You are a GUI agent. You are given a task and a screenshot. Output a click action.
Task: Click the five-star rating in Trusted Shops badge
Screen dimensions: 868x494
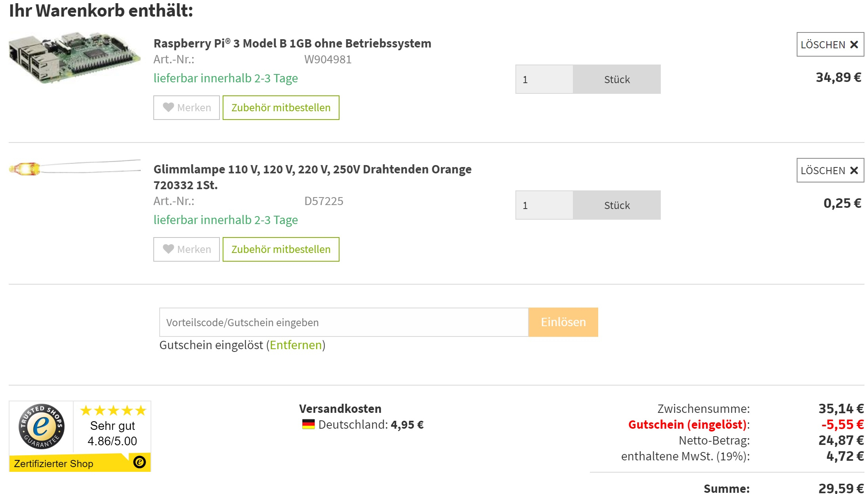[113, 410]
